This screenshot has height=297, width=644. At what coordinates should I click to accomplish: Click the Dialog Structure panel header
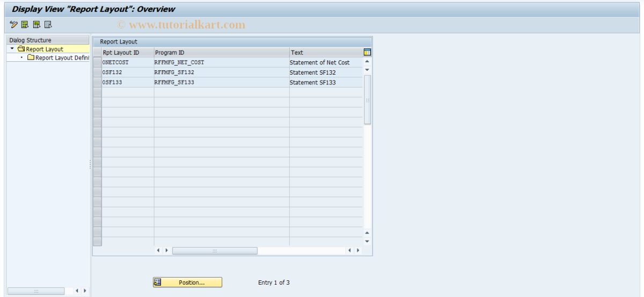(x=48, y=40)
